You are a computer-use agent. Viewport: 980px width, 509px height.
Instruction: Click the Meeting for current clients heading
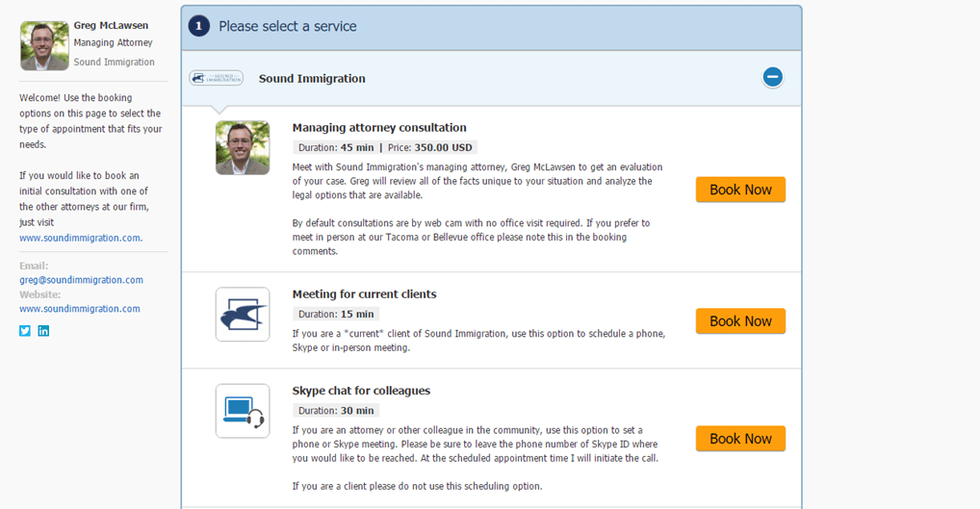[x=365, y=294]
